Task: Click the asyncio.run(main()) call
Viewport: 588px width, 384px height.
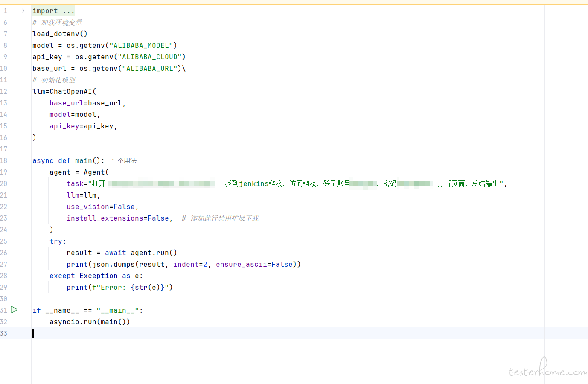Action: tap(90, 322)
